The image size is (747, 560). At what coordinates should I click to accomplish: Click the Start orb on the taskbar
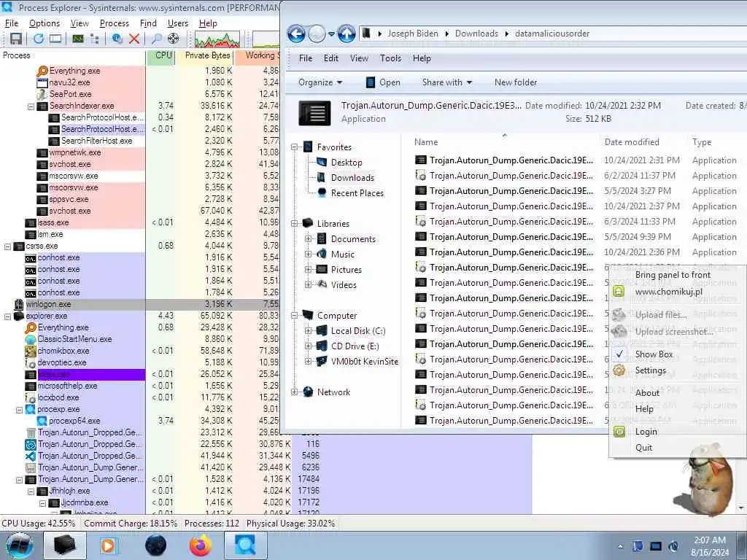[20, 545]
